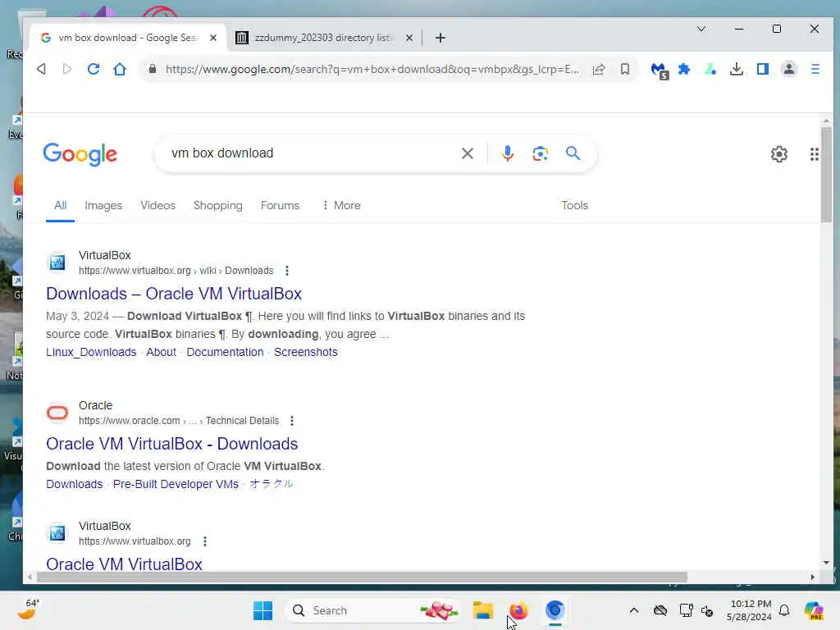The width and height of the screenshot is (840, 630).
Task: Click the address bar URL
Action: [372, 69]
